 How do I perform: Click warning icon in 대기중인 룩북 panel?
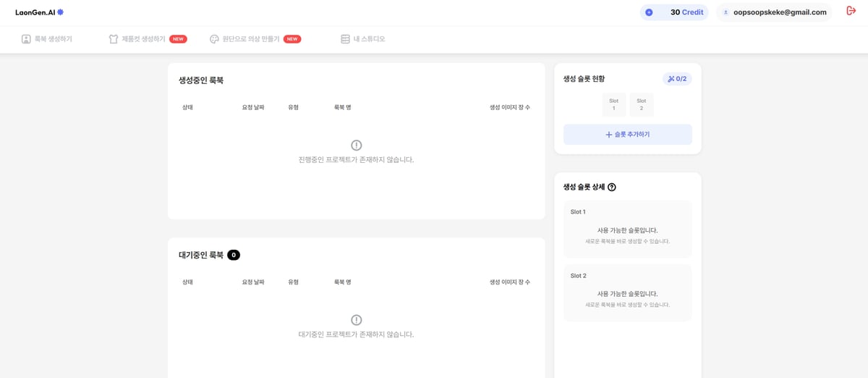(356, 320)
